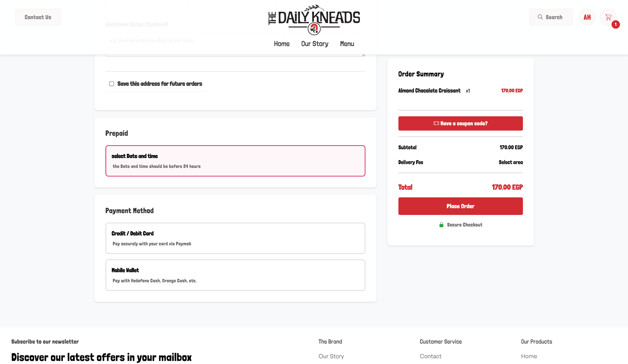Click the Search button
The width and height of the screenshot is (628, 364).
click(551, 17)
